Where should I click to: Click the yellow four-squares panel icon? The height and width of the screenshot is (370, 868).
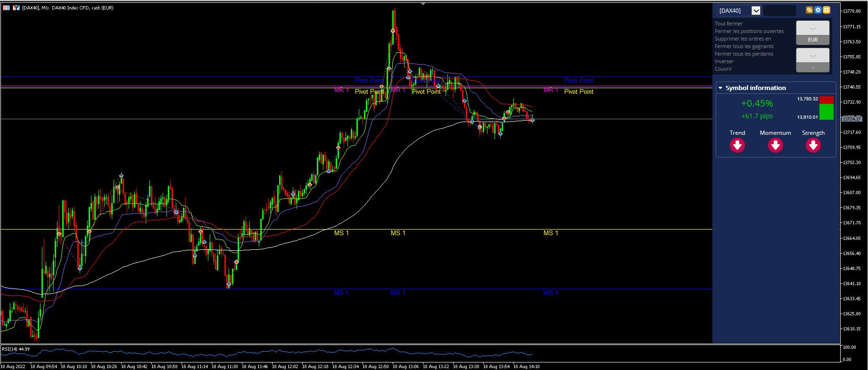click(827, 10)
